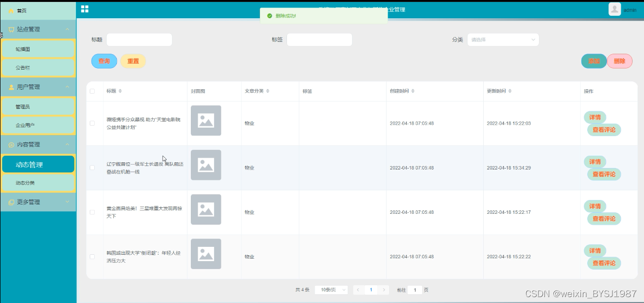This screenshot has height=303, width=644.
Task: Sort by 创建时间 column arrows
Action: (413, 91)
